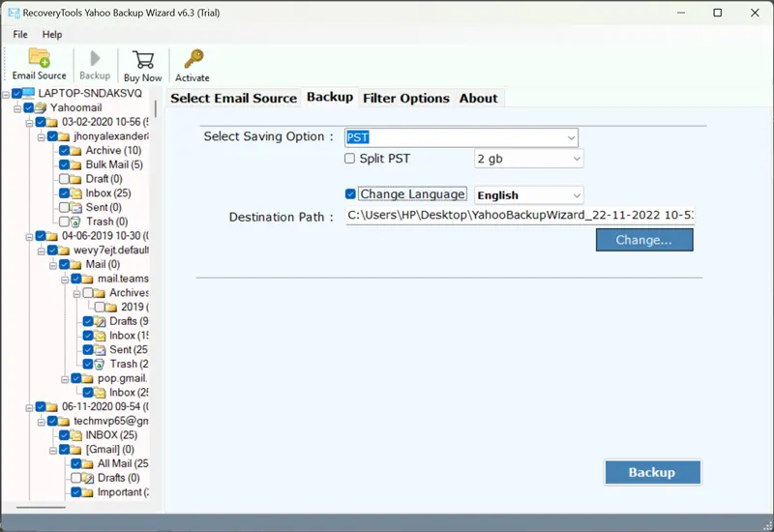Select the Bulk Mail folder icon
This screenshot has width=774, height=532.
pyautogui.click(x=75, y=165)
